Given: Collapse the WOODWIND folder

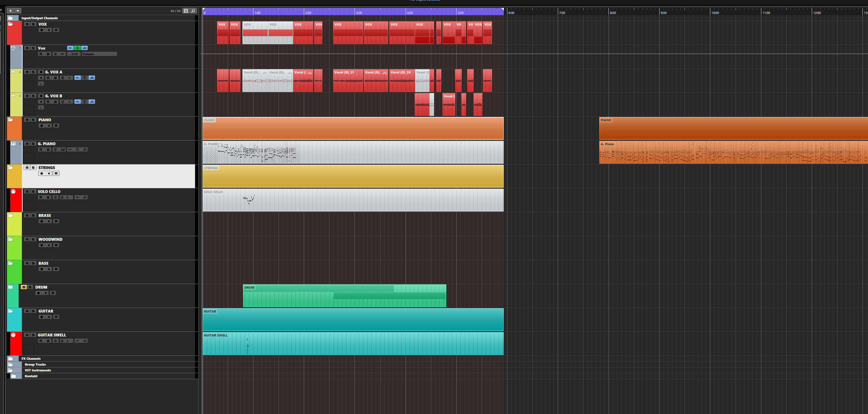Looking at the screenshot, I should (x=10, y=239).
